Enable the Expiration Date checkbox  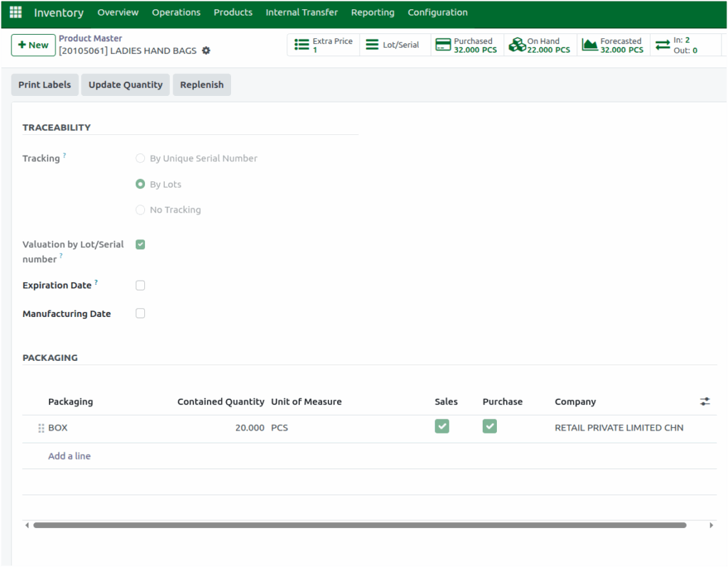(140, 285)
